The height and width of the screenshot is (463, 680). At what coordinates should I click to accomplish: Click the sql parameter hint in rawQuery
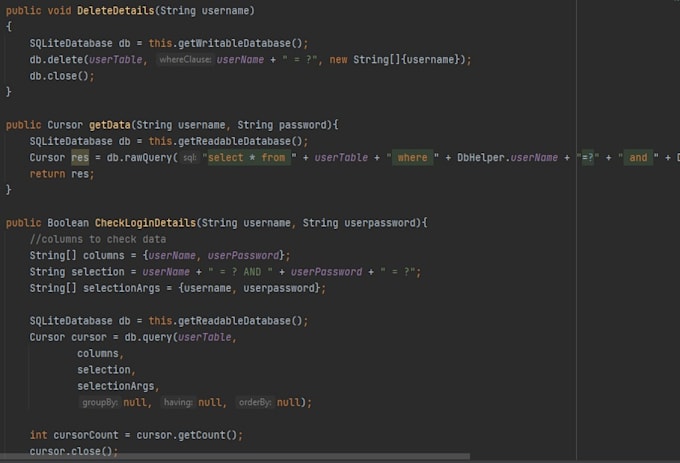190,158
